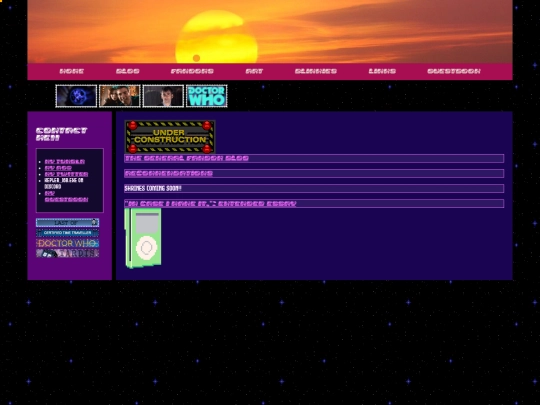
Task: Open the My Guestbook sidebar link
Action: (66, 196)
